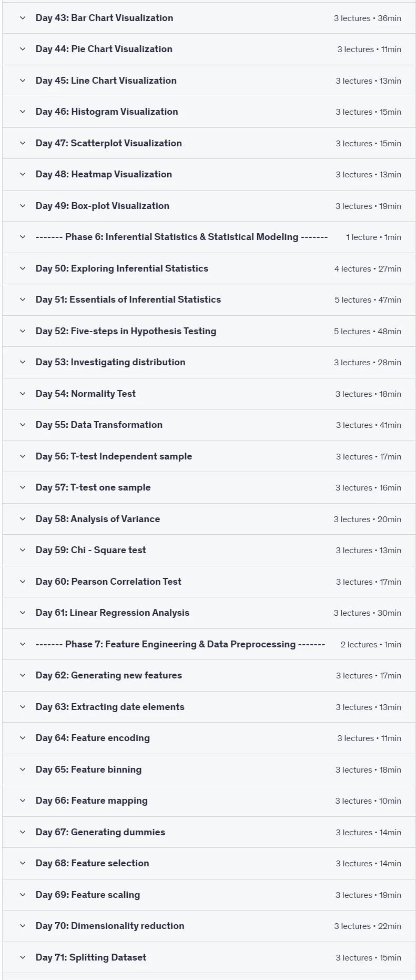Toggle chevron for Day 61 Linear Regression Analysis
Screen dimensions: 416x980
pyautogui.click(x=23, y=613)
